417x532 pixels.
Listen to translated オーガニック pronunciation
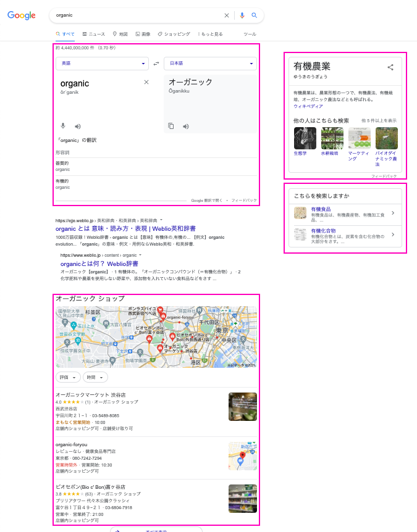[x=186, y=127]
